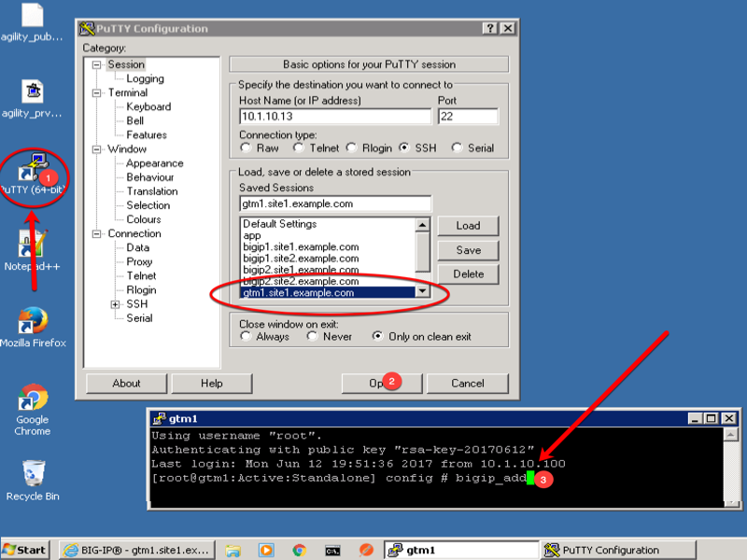Screen dimensions: 747x560
Task: Launch PuTTY (64-bit) desktop shortcut
Action: click(x=33, y=175)
